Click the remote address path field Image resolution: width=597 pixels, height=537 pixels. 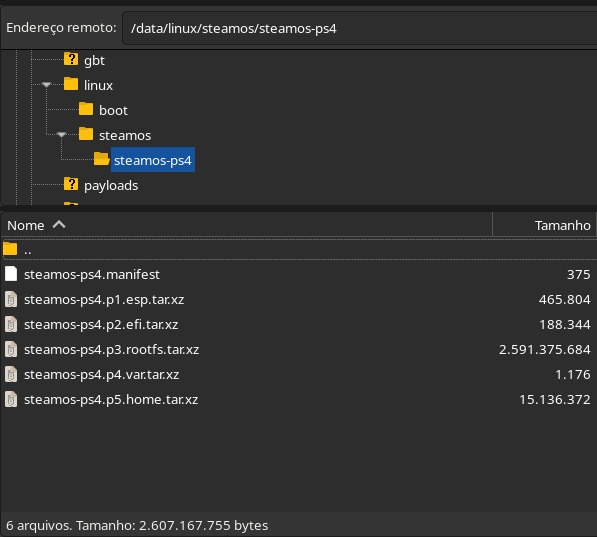[360, 28]
